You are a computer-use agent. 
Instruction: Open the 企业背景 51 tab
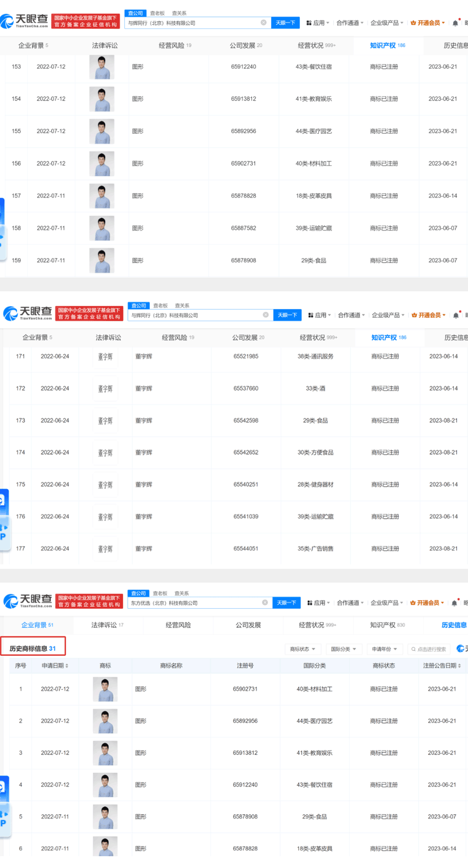click(37, 625)
